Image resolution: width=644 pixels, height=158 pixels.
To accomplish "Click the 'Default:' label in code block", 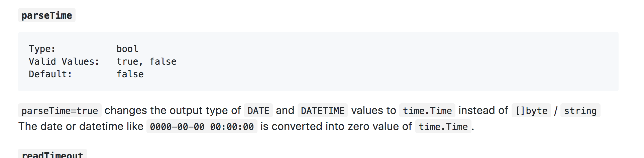I will (50, 74).
